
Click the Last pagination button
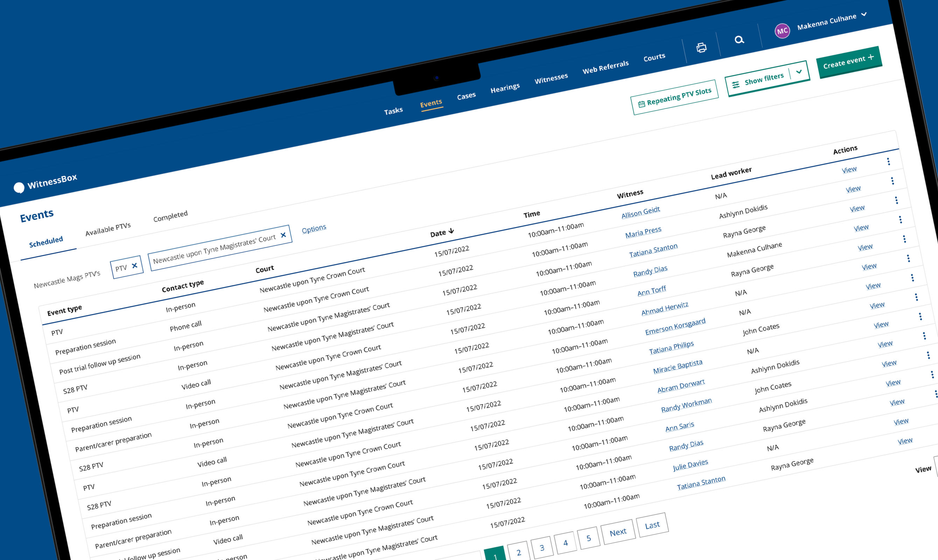pos(652,525)
